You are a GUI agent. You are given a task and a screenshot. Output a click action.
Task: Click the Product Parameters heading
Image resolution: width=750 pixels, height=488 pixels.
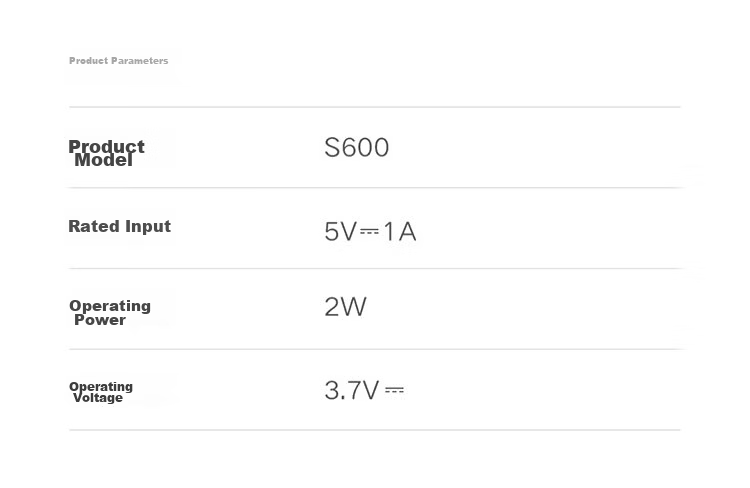pos(119,61)
